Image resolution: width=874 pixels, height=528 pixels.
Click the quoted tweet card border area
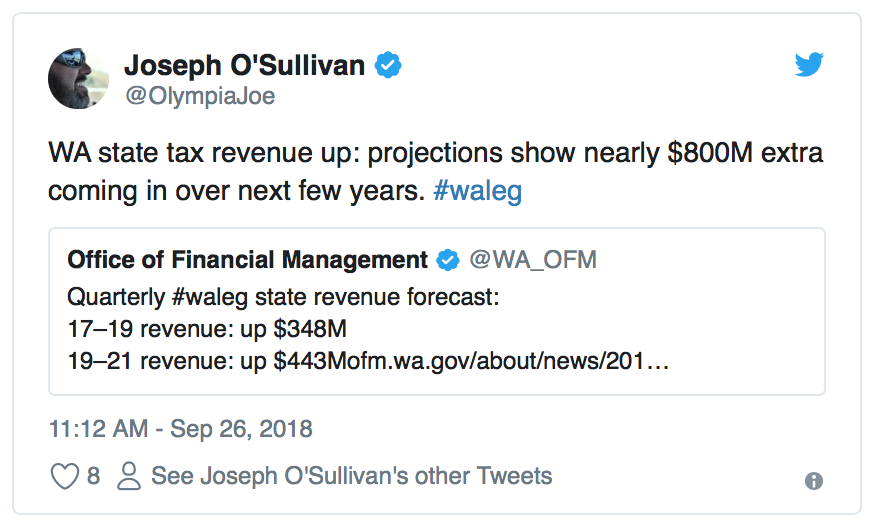click(436, 312)
